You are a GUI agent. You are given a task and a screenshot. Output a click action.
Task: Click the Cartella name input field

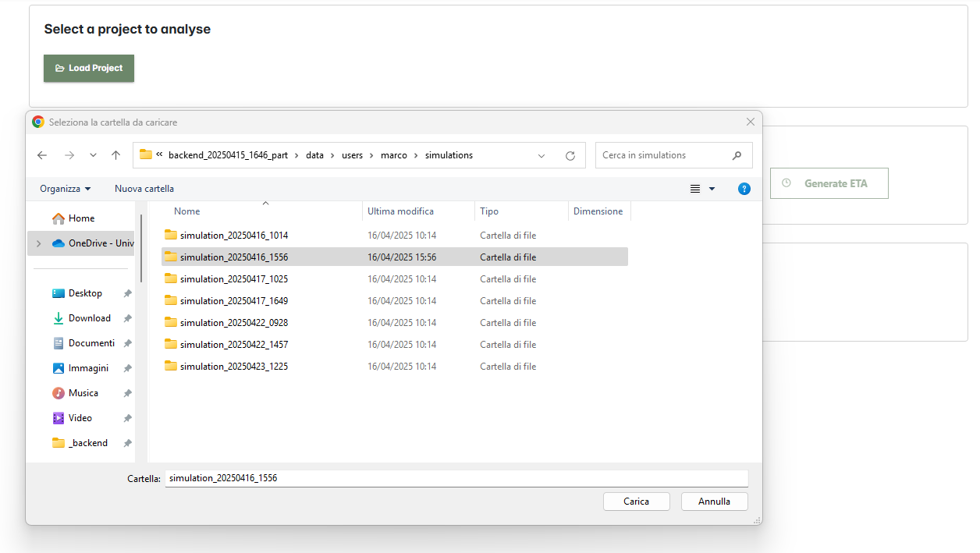456,478
